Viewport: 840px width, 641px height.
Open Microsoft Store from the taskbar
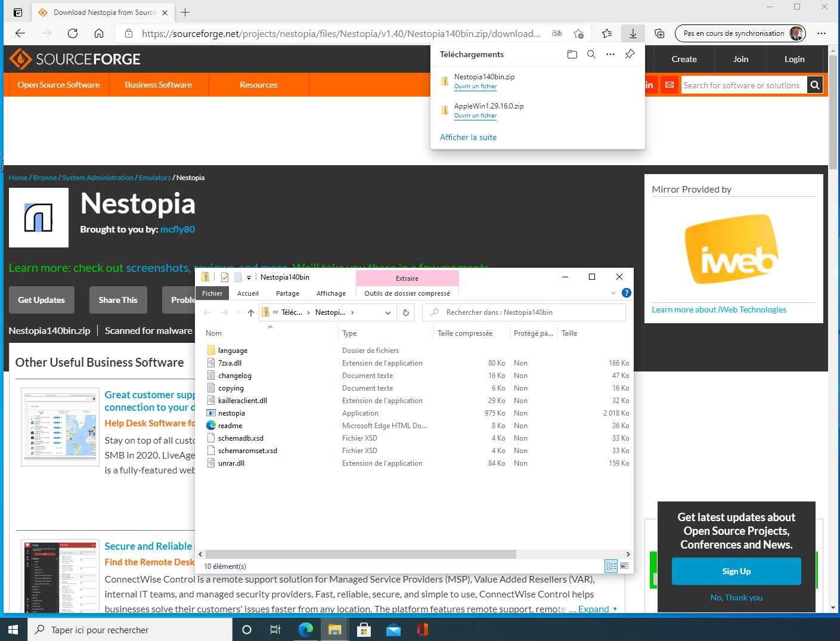coord(364,630)
